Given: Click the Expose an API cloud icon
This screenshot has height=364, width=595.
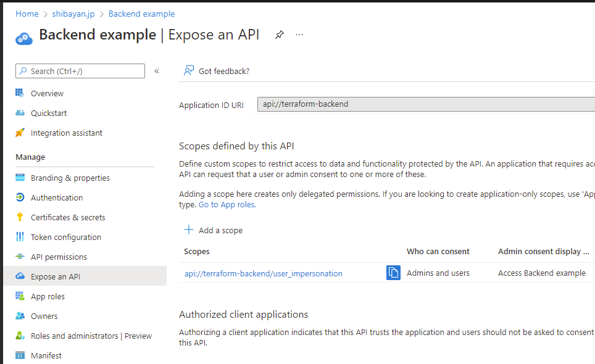Looking at the screenshot, I should click(x=20, y=276).
